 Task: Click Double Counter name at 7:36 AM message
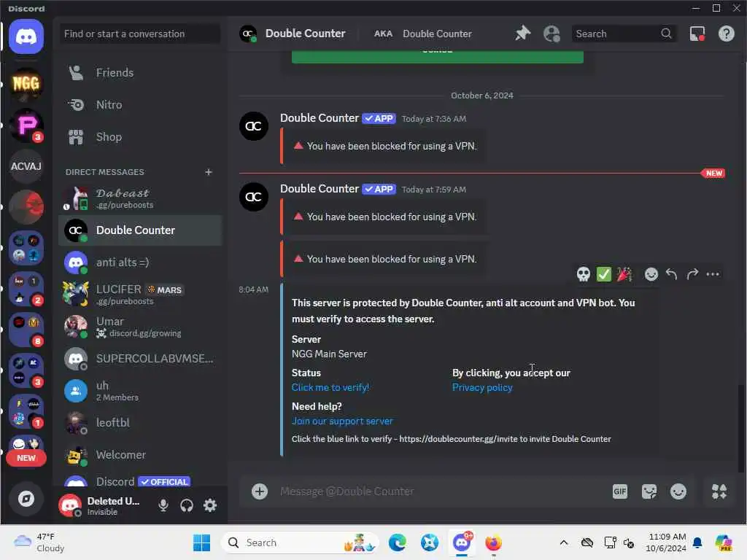coord(320,118)
